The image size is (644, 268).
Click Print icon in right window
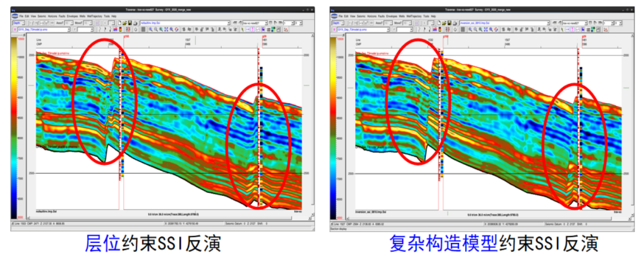tap(454, 23)
